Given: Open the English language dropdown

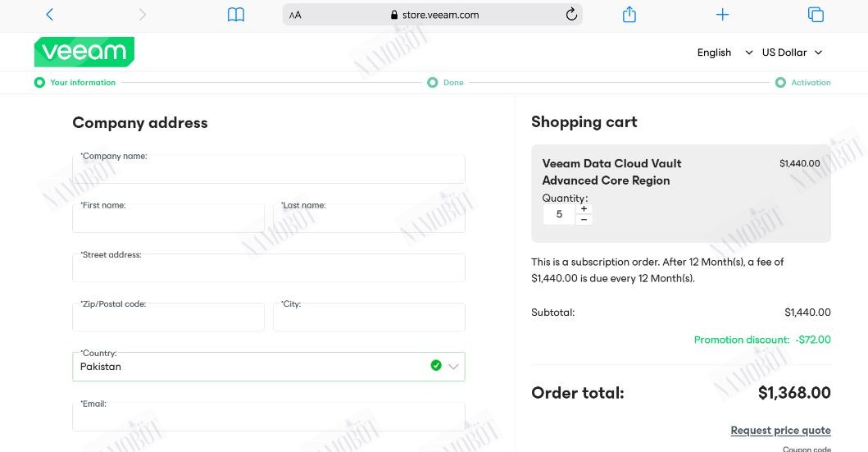Looking at the screenshot, I should (x=725, y=52).
